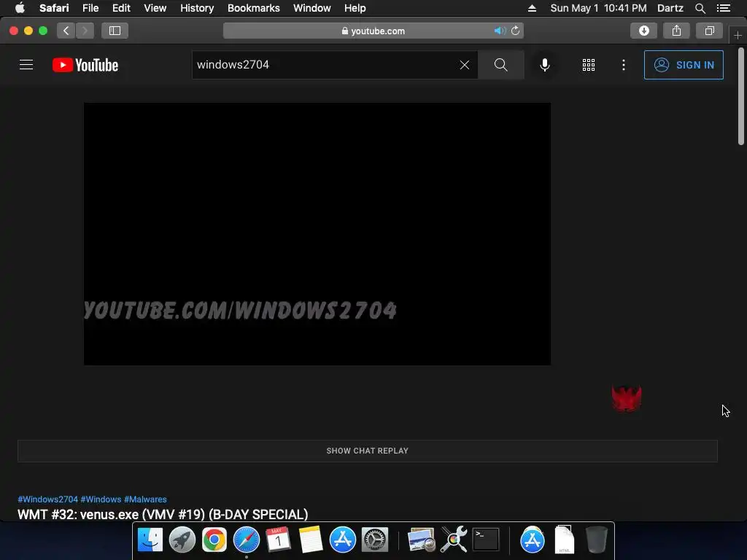This screenshot has height=560, width=747.
Task: Open Calendar from the Dock
Action: (x=278, y=540)
